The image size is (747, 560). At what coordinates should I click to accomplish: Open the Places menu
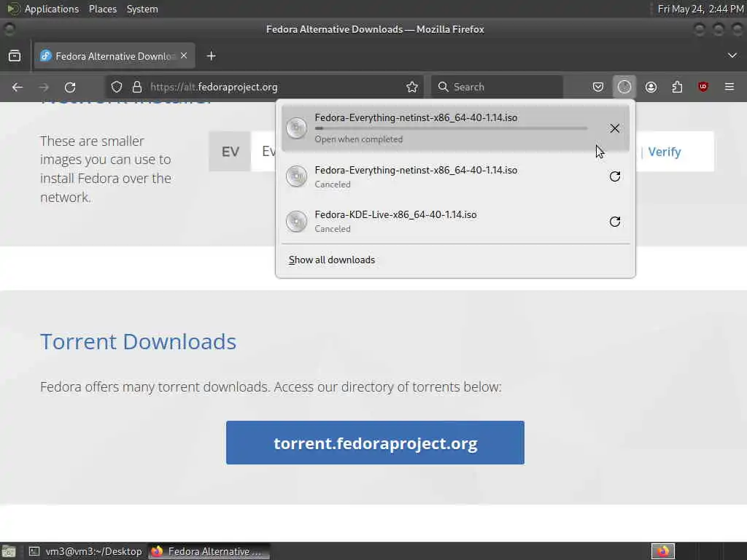click(102, 9)
